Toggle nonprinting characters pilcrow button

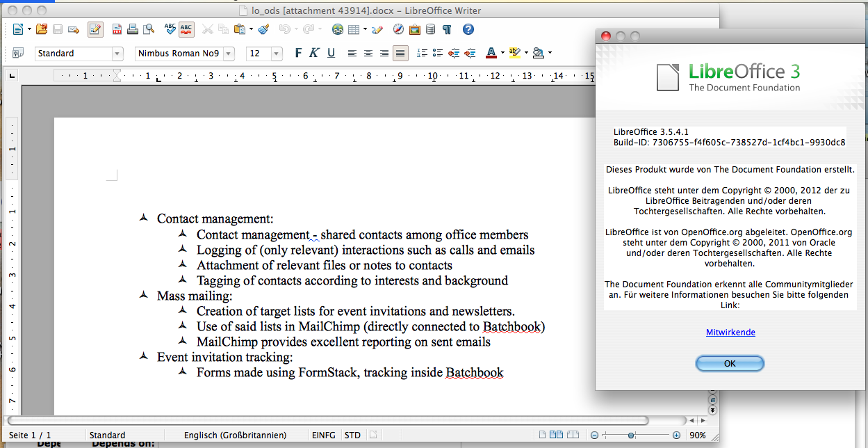coord(447,29)
